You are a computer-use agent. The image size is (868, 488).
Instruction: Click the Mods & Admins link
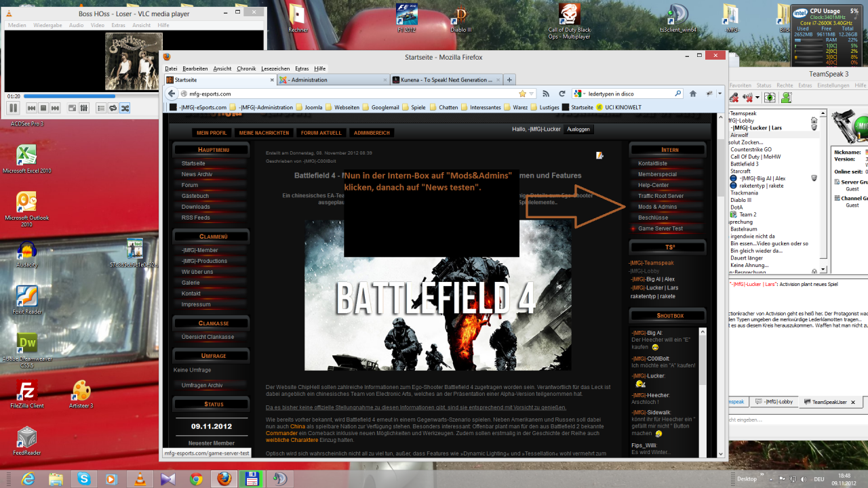[x=657, y=207]
